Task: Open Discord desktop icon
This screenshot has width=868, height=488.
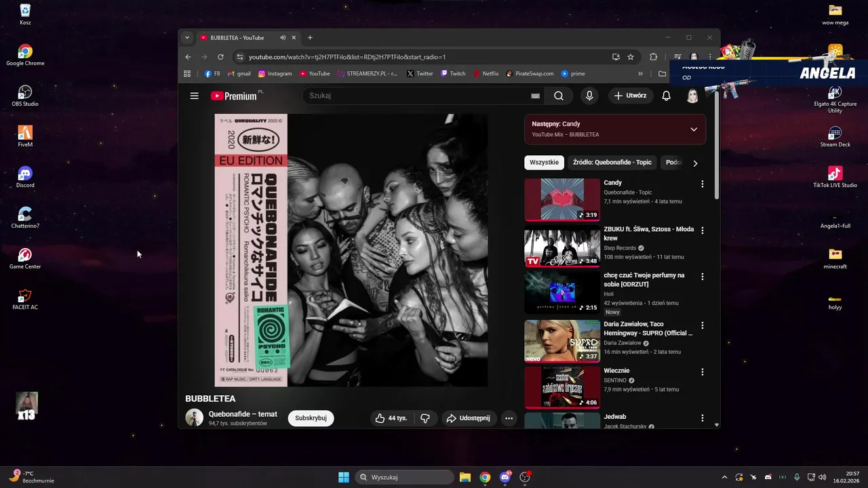Action: (25, 177)
